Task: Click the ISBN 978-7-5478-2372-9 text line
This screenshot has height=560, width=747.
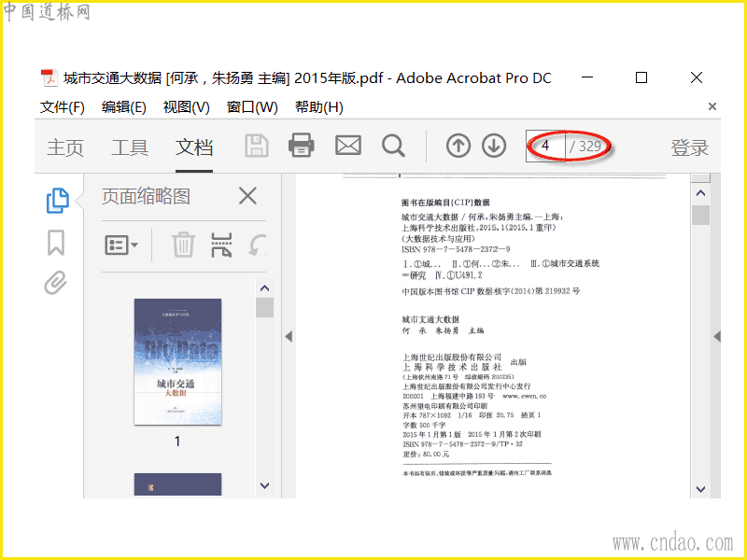Action: [456, 249]
